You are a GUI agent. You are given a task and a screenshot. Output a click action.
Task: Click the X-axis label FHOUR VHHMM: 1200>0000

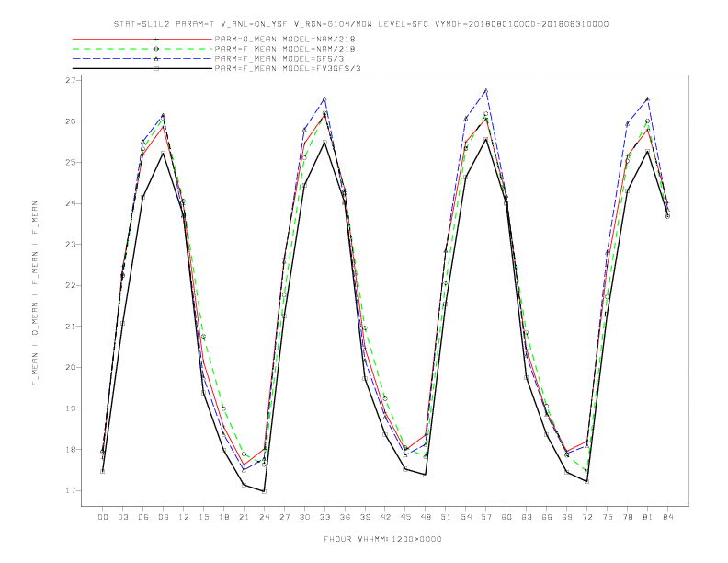382,539
